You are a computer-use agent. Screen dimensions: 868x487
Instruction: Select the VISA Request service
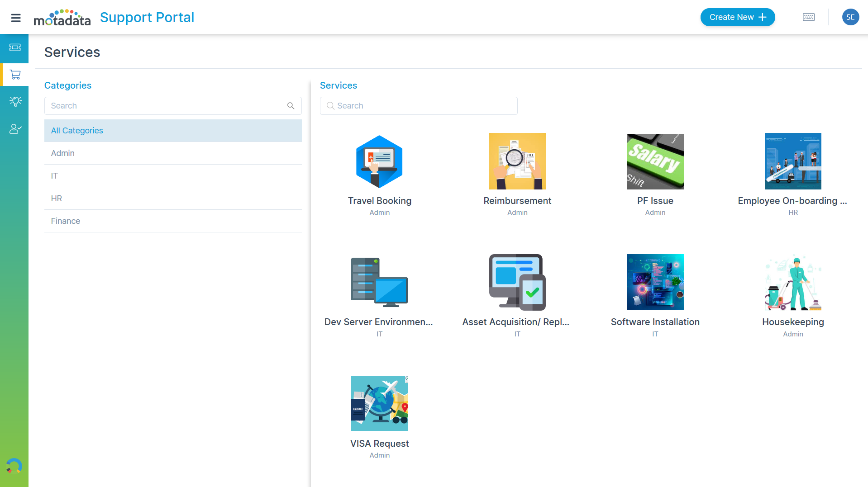(x=379, y=444)
